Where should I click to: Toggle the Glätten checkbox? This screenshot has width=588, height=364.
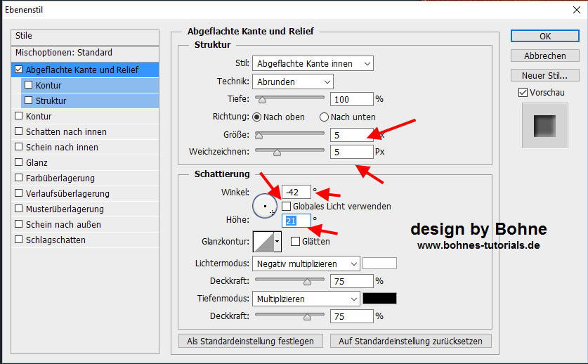point(296,241)
